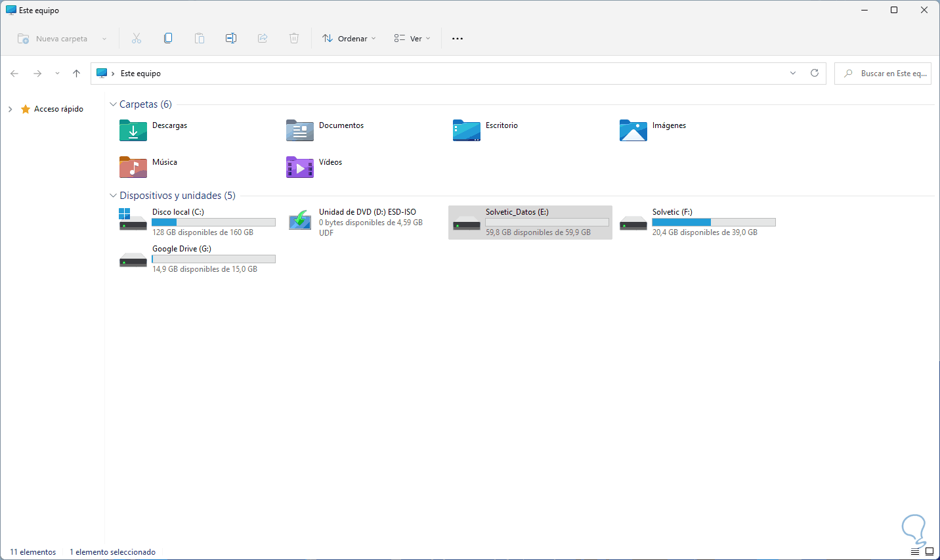940x560 pixels.
Task: Click '59,8 GB disponibles de 59,9 GB' text
Action: (x=538, y=232)
